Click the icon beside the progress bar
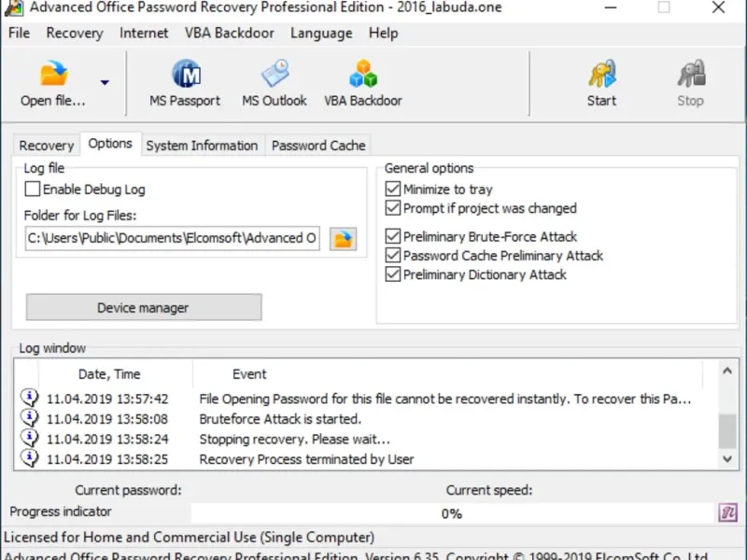Image resolution: width=747 pixels, height=560 pixels. tap(727, 512)
